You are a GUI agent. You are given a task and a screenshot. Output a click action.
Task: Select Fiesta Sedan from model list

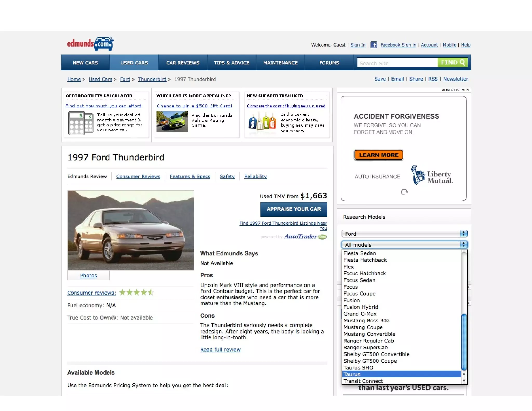coord(402,253)
